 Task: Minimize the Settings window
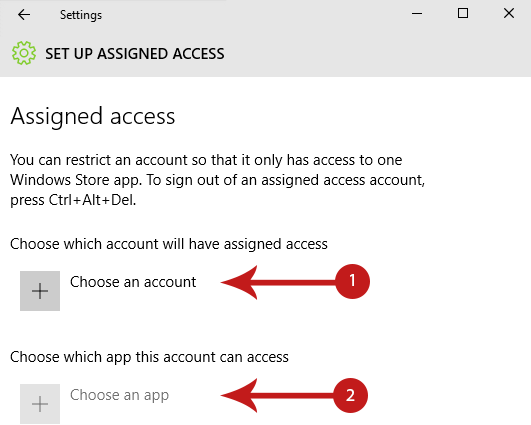click(417, 14)
